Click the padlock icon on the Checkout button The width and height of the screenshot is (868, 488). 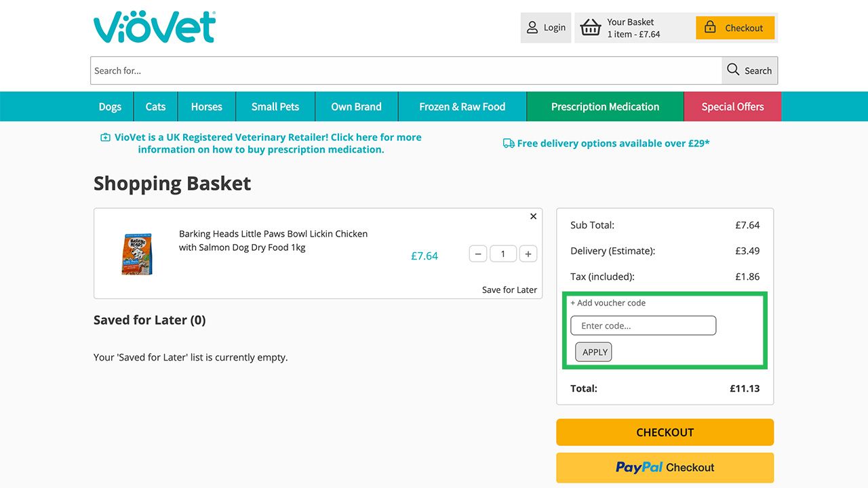click(709, 27)
